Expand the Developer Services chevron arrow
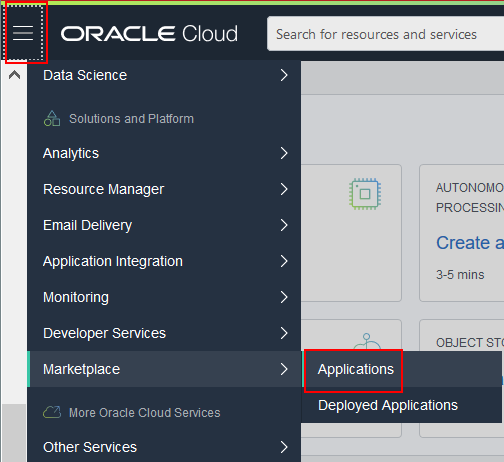This screenshot has height=462, width=504. [x=284, y=333]
